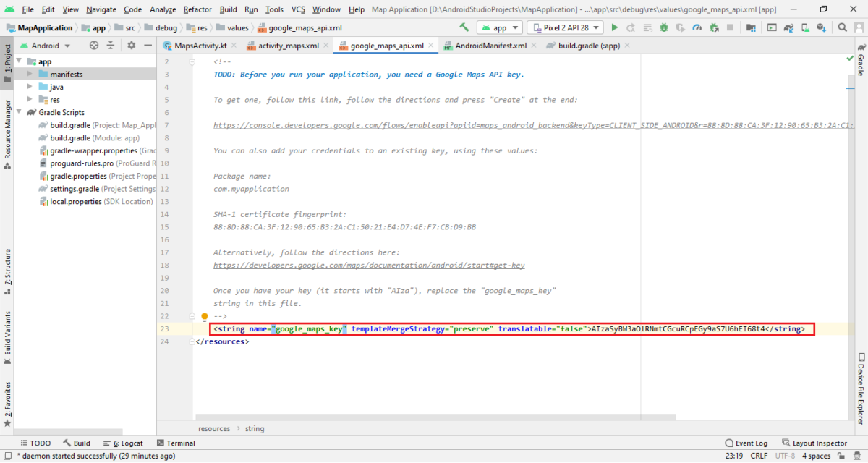
Task: Open the Navigate menu
Action: tap(101, 9)
